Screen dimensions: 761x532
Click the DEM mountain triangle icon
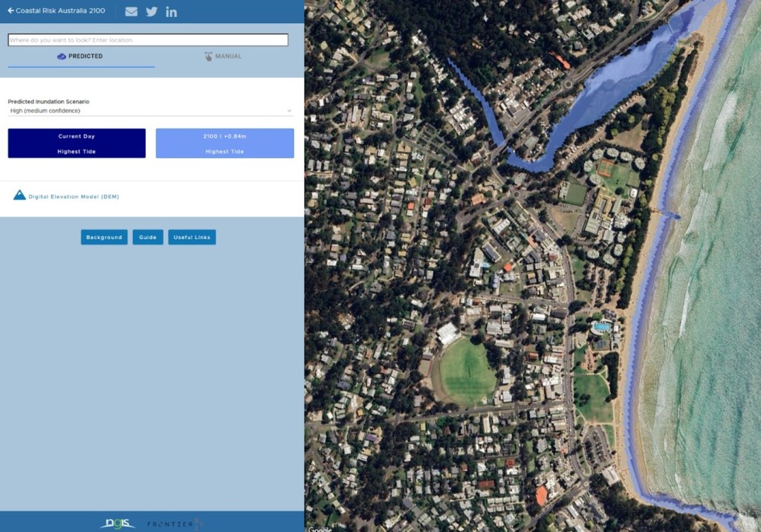[19, 195]
